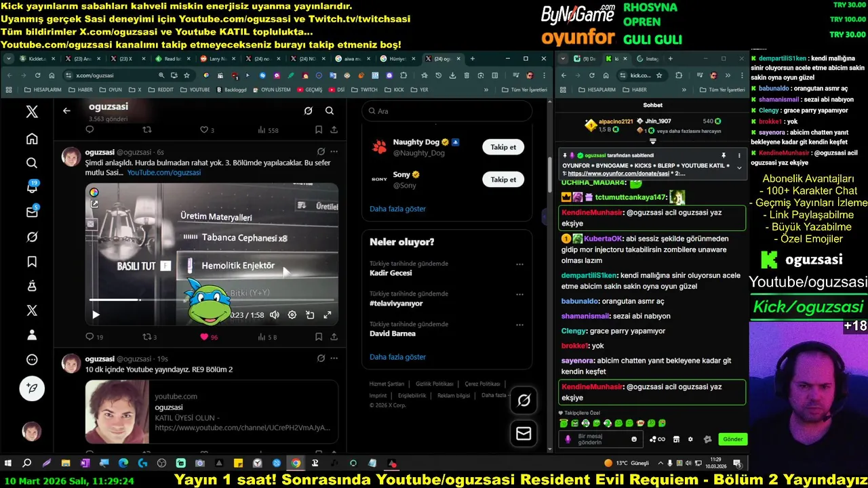Screen dimensions: 868x488
Task: Compose a new post with feather button
Action: pyautogui.click(x=32, y=388)
